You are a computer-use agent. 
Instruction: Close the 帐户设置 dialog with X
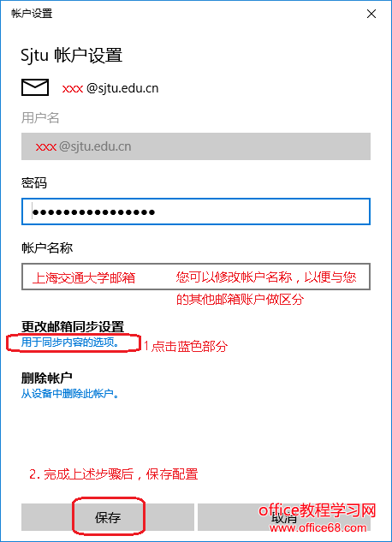tap(371, 14)
